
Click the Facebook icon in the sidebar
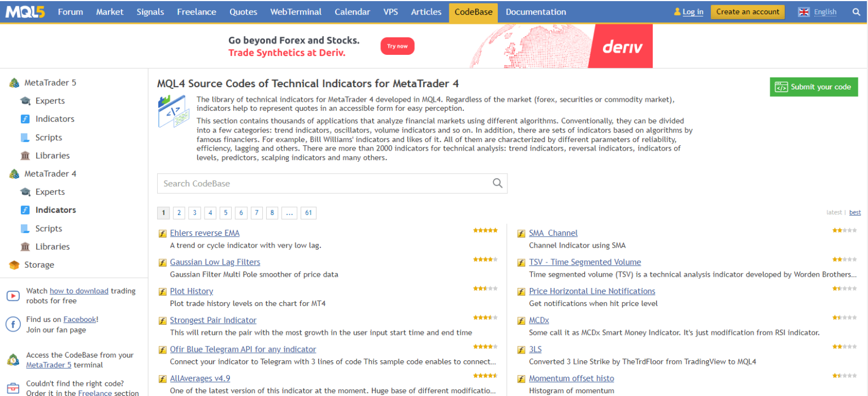(x=13, y=324)
